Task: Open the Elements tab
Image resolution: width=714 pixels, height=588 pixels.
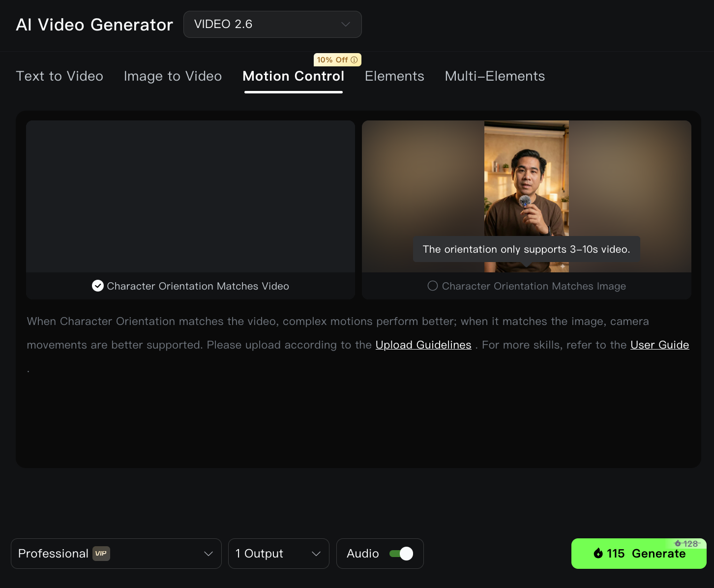Action: (x=394, y=76)
